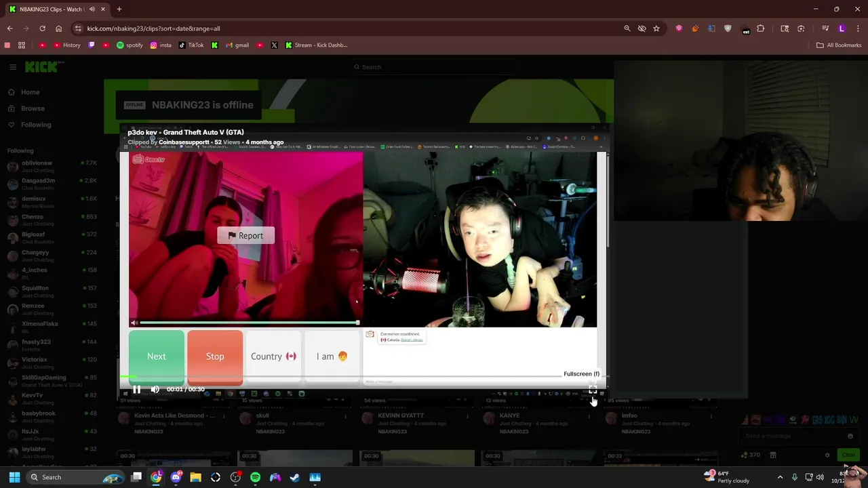868x488 pixels.
Task: Open the gmail bookmark
Action: point(237,45)
